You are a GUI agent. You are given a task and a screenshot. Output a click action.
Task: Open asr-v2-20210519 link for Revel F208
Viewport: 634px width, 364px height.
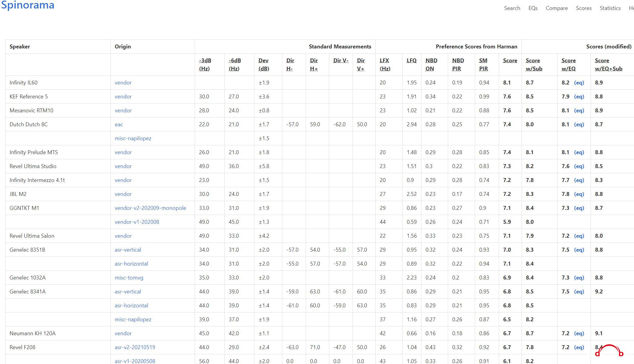pyautogui.click(x=135, y=347)
